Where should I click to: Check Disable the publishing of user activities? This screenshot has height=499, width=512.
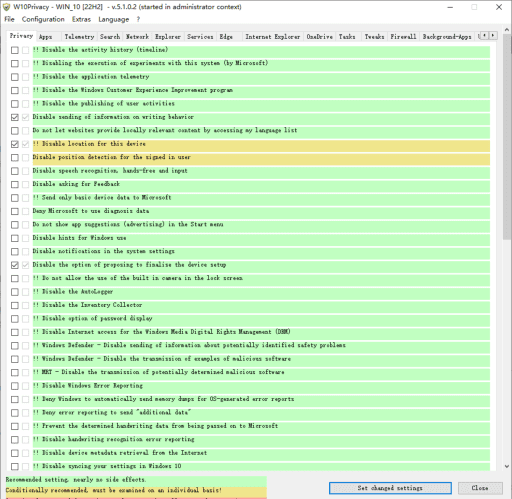point(14,104)
